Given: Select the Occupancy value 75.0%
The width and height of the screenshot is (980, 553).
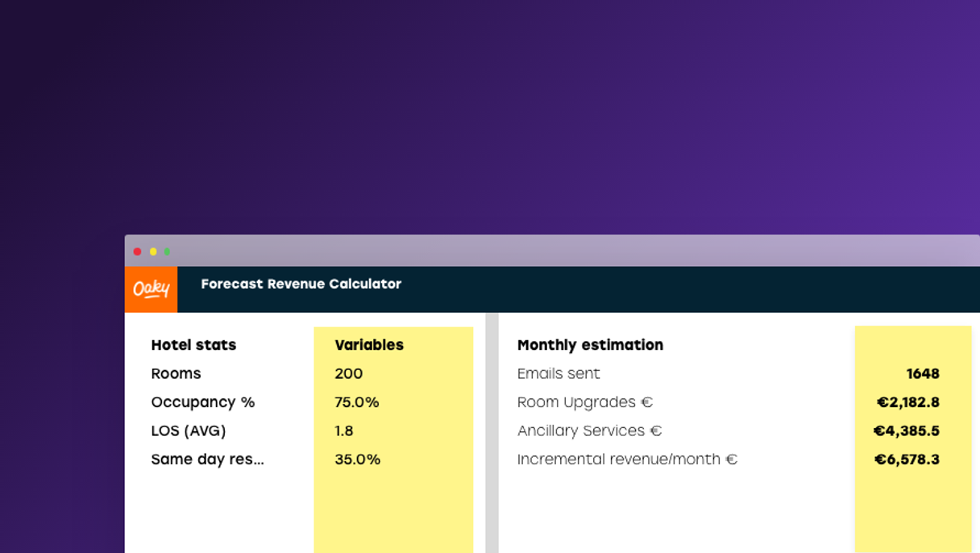Looking at the screenshot, I should 357,402.
